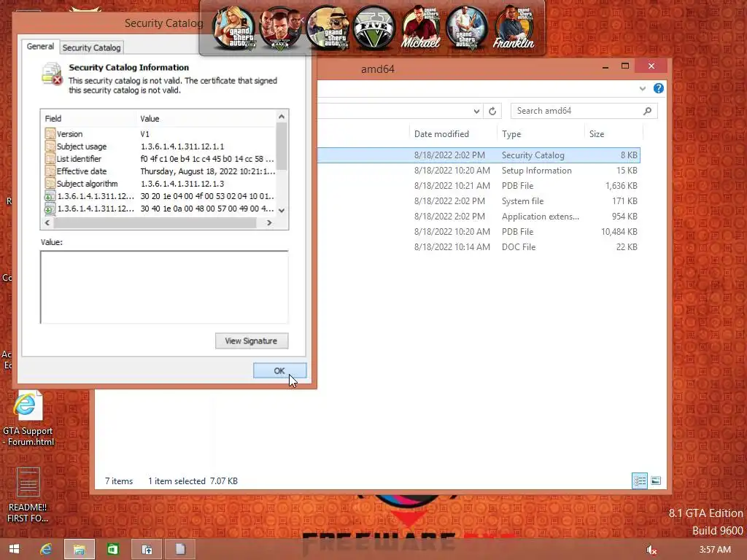
Task: Open Explorer help question mark icon
Action: tap(659, 88)
